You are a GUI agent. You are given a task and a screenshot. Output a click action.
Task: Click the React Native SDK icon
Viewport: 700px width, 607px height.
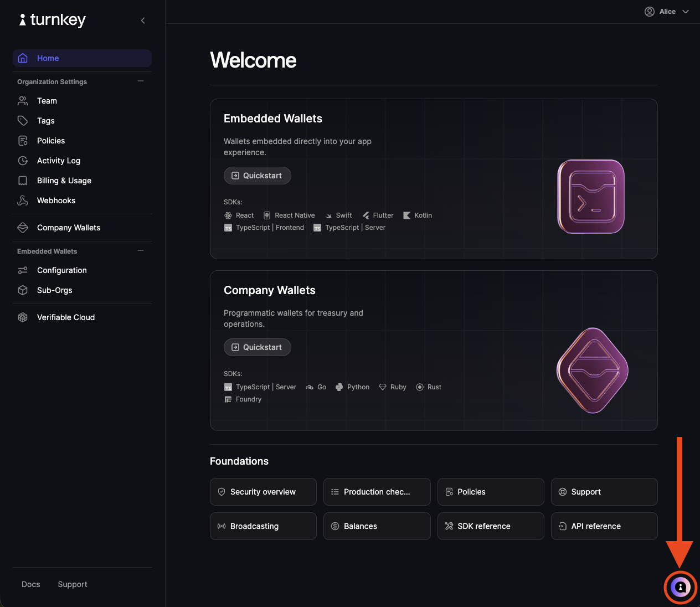[267, 215]
